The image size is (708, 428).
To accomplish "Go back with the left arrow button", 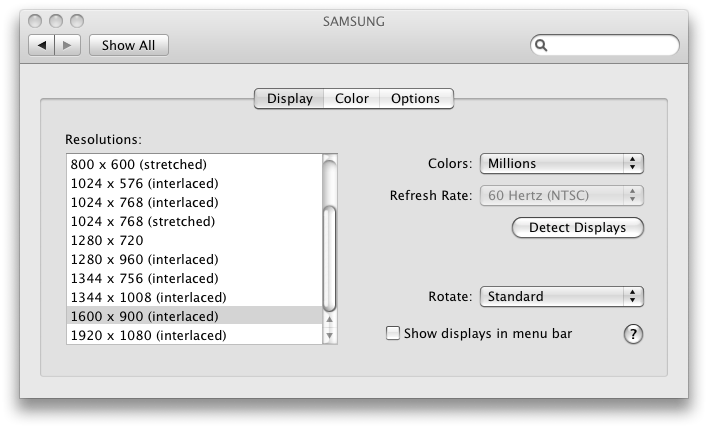I will tap(42, 45).
